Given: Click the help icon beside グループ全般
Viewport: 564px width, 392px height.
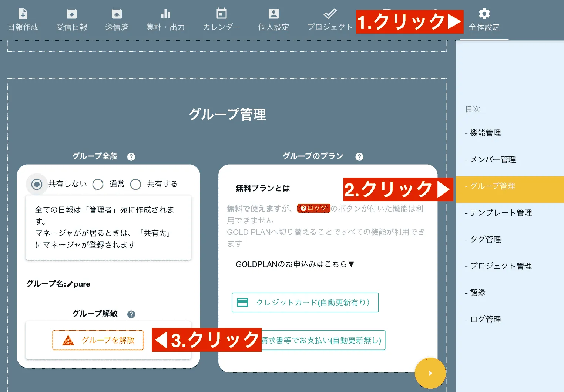Looking at the screenshot, I should tap(131, 156).
